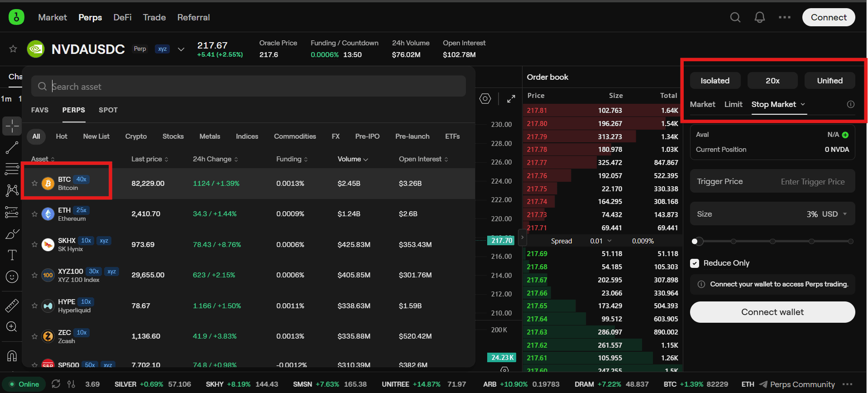Expand chart to fullscreen
Viewport: 868px width, 393px height.
[511, 99]
